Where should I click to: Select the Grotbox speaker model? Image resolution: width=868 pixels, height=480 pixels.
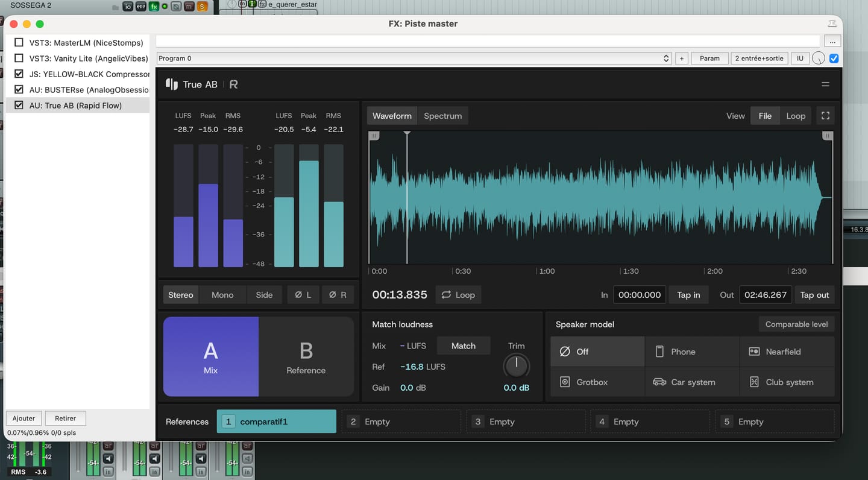pyautogui.click(x=597, y=382)
